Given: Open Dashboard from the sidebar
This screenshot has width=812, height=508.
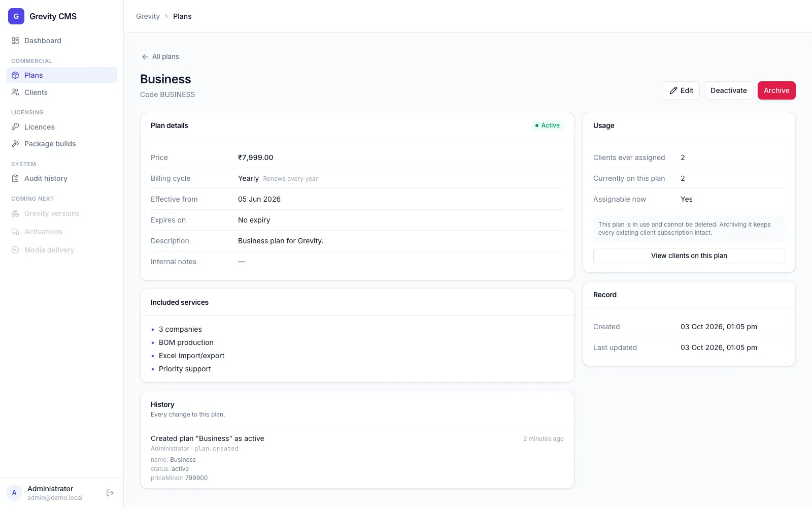Looking at the screenshot, I should [61, 41].
